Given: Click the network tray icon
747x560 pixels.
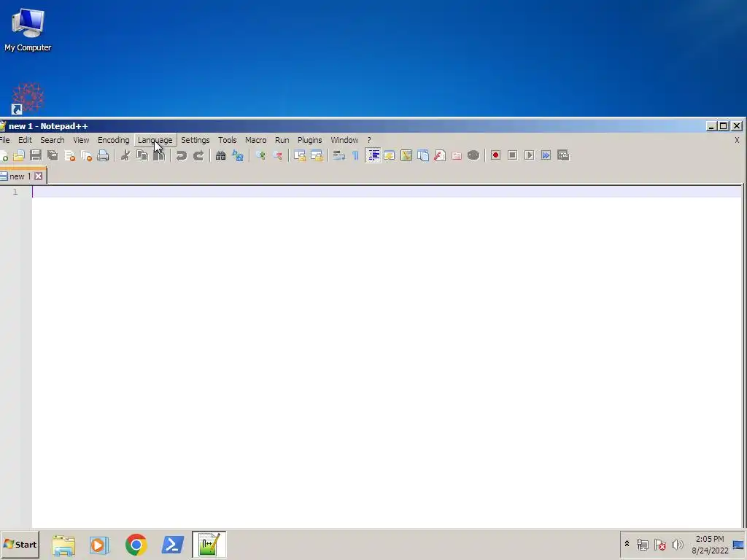Looking at the screenshot, I should coord(643,544).
